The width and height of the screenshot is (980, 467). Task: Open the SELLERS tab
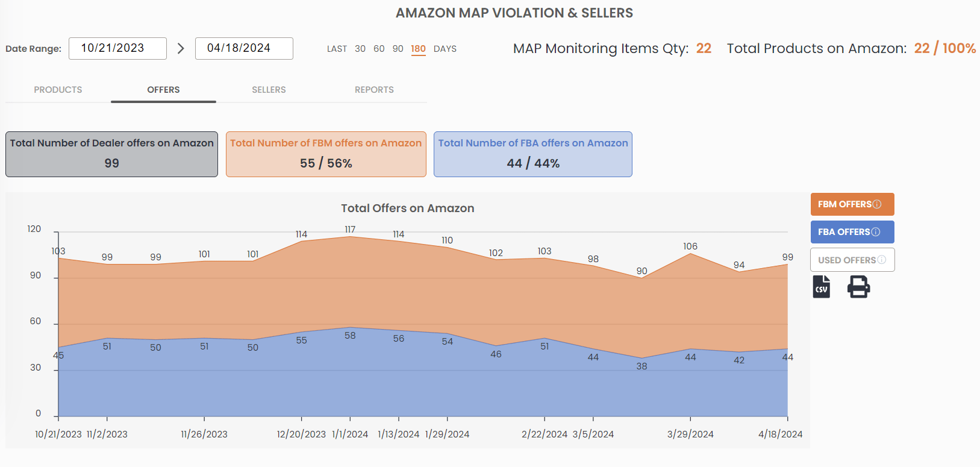(269, 90)
